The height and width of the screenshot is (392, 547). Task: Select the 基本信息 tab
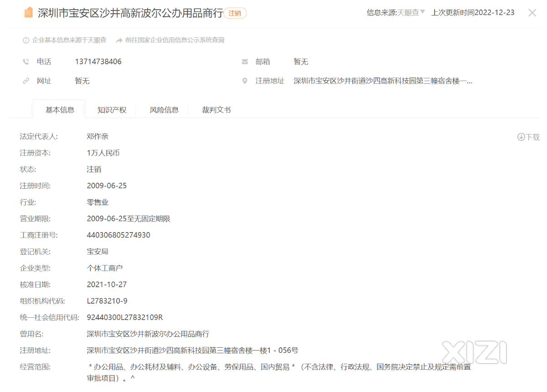60,110
